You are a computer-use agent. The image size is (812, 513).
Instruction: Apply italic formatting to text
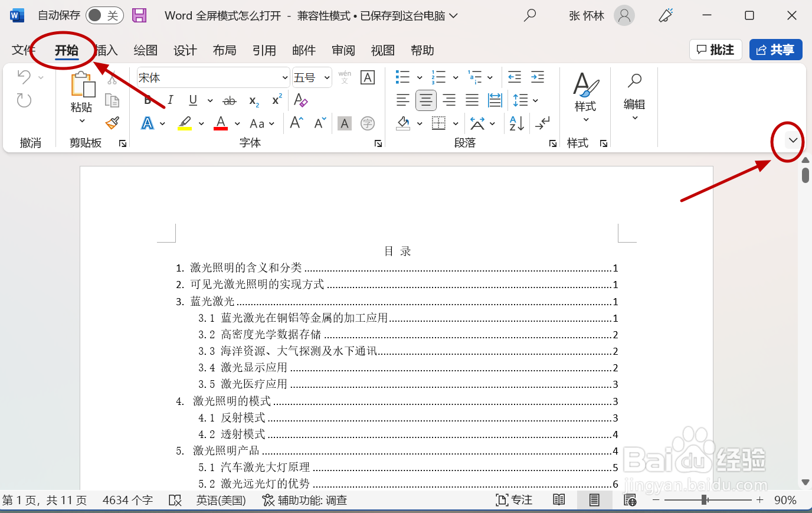(x=170, y=100)
